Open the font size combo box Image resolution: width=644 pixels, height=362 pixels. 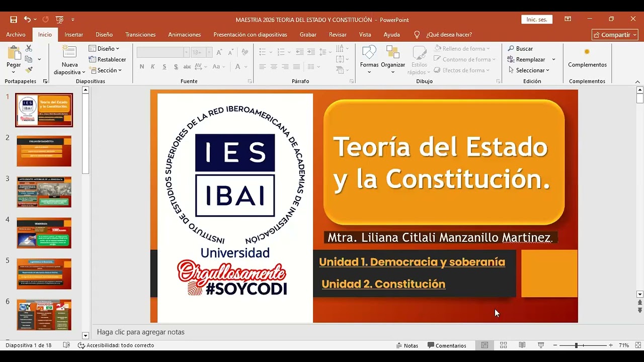[202, 52]
